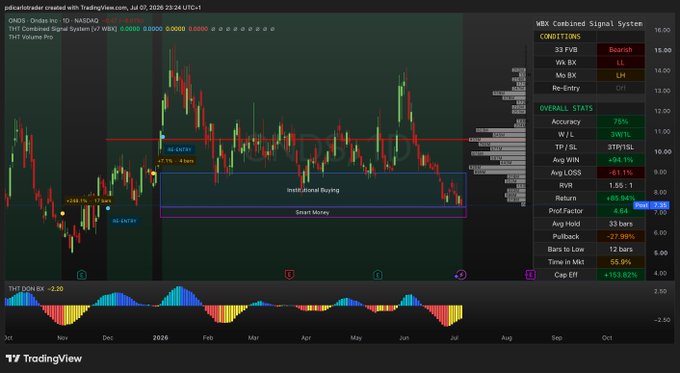The width and height of the screenshot is (680, 373).
Task: Click the 2.50 oscillator scale label
Action: (x=660, y=291)
